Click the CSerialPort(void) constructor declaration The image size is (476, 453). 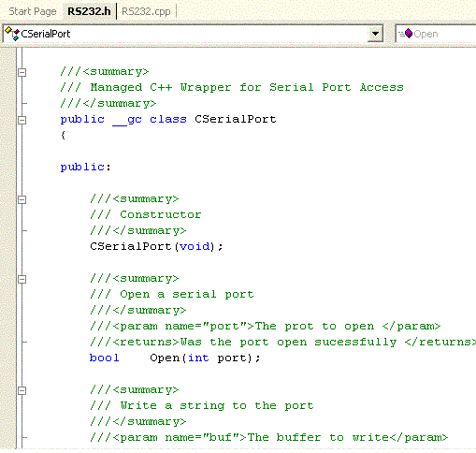[156, 246]
